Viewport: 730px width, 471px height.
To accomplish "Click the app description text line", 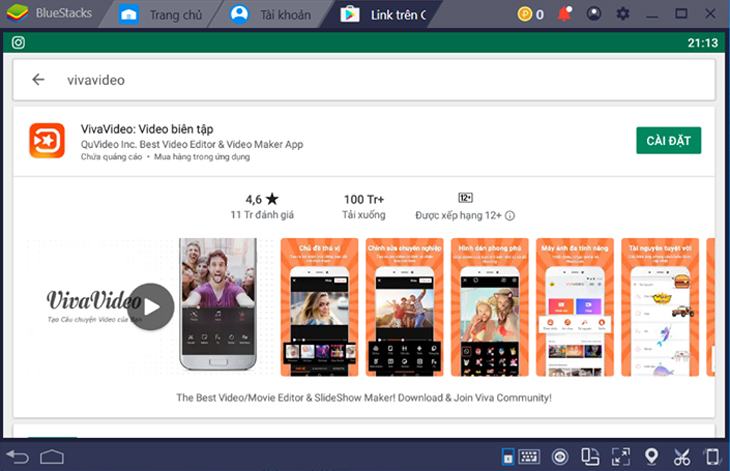I will pos(364,397).
